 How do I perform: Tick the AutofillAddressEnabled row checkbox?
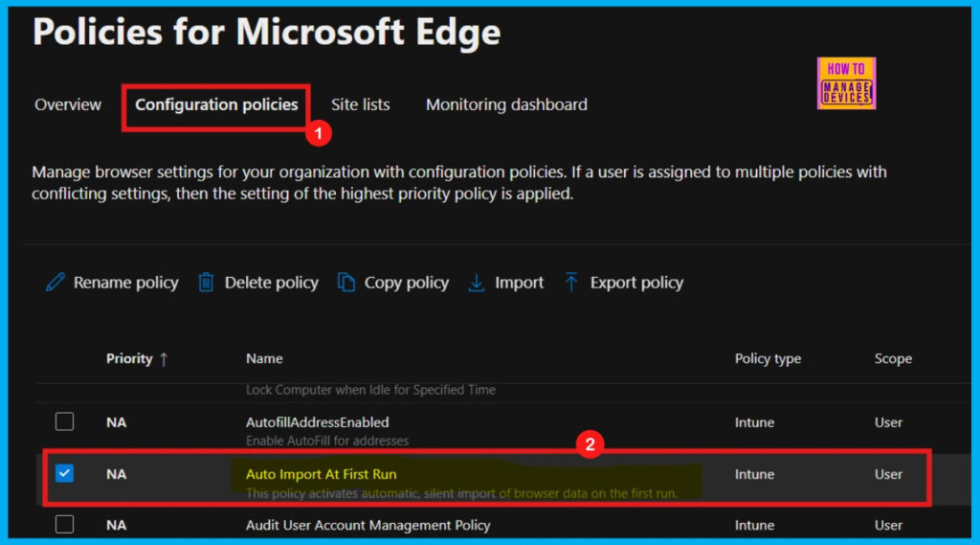(x=64, y=421)
